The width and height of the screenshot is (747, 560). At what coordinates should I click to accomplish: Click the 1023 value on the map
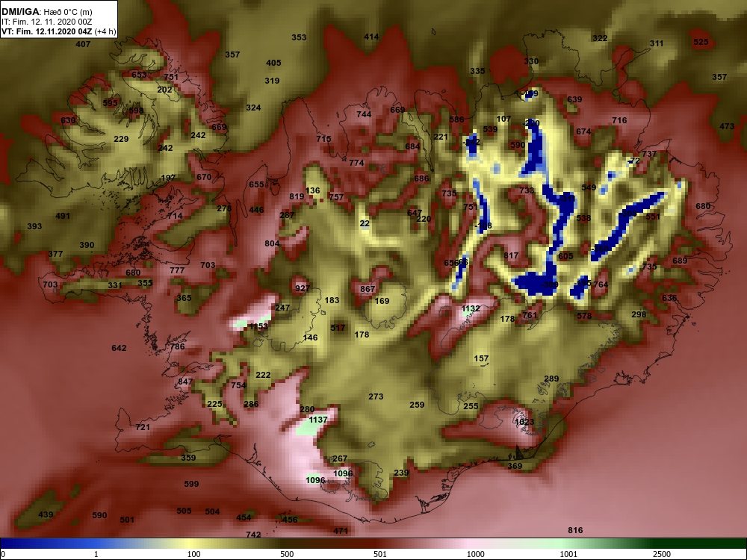pos(524,422)
